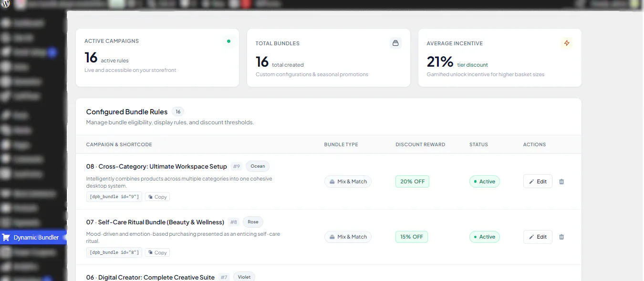Click the #8 ID badge
The image size is (644, 281).
pos(234,222)
